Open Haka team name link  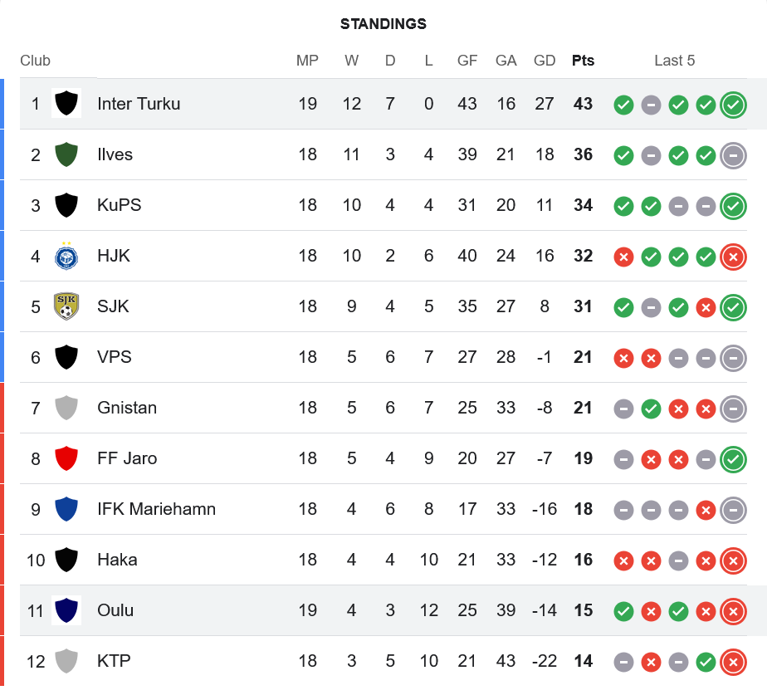click(117, 560)
